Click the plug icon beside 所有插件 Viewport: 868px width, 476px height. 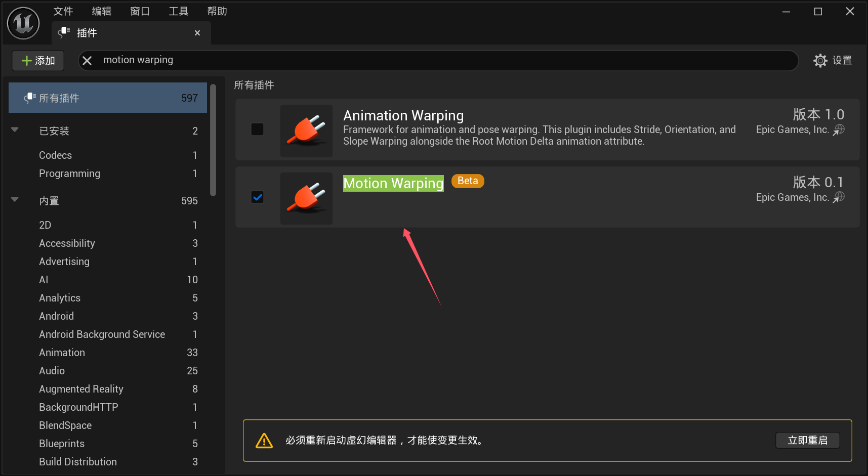30,98
